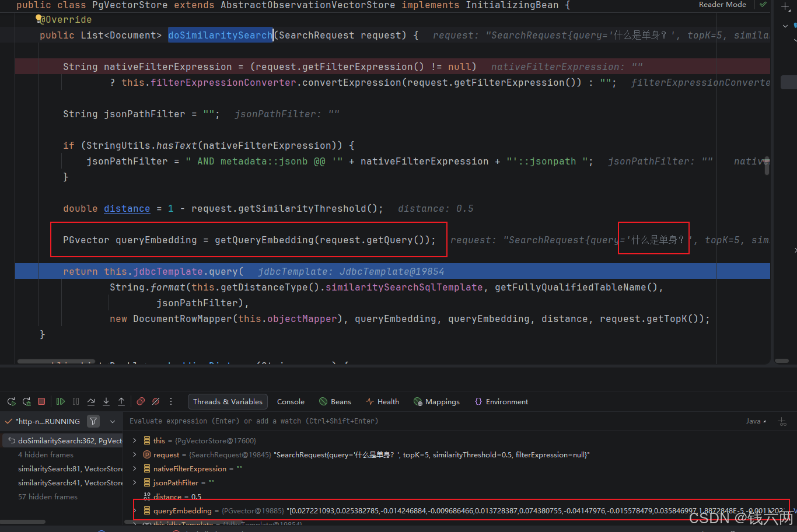
Task: Click the field icon beside jsonPathFilter variable
Action: [147, 482]
